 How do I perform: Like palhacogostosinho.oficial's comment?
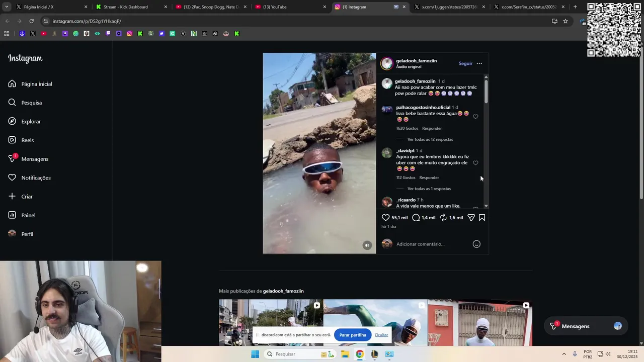[475, 117]
